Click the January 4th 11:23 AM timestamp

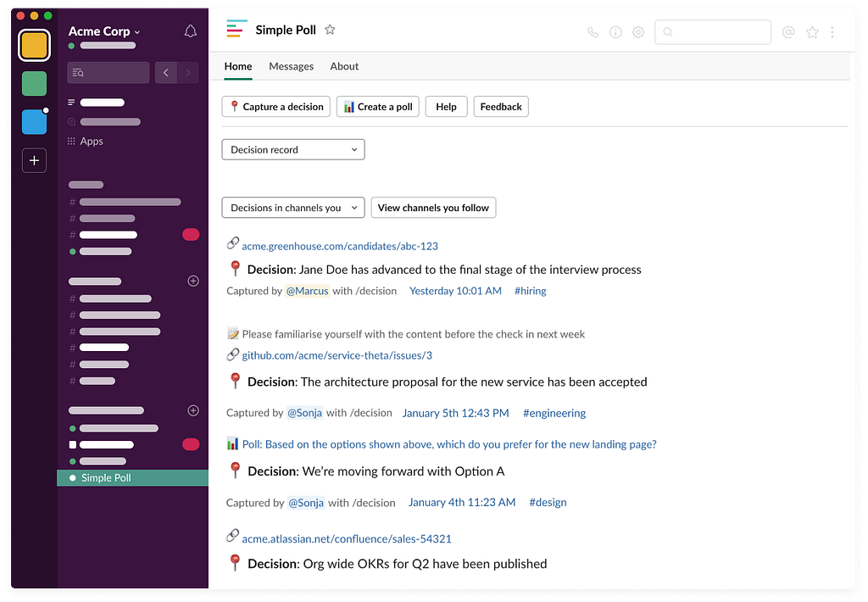[x=462, y=502]
